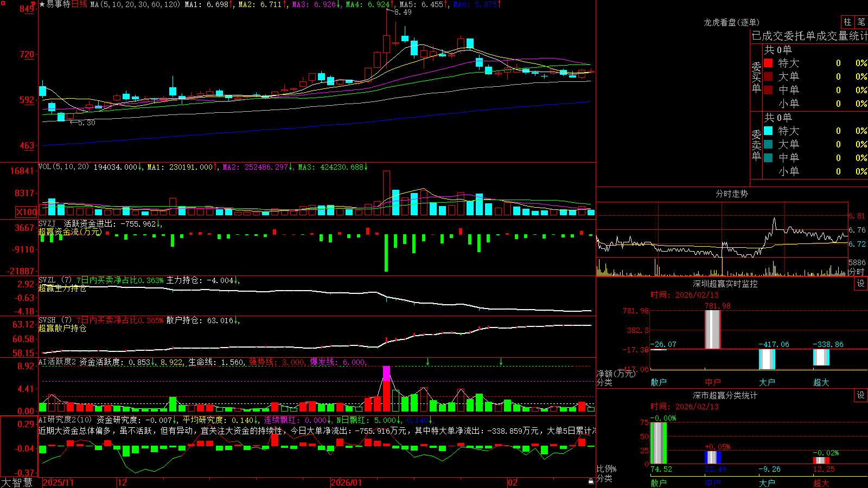The width and height of the screenshot is (868, 488).
Task: Click the 主力持仓: -4.004 value
Action: pos(203,280)
